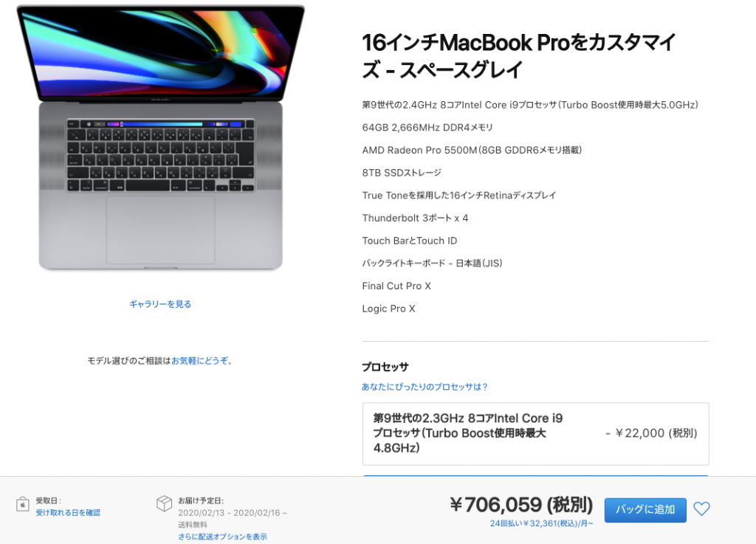The height and width of the screenshot is (544, 756).
Task: Click the store bag pickup icon
Action: click(23, 504)
